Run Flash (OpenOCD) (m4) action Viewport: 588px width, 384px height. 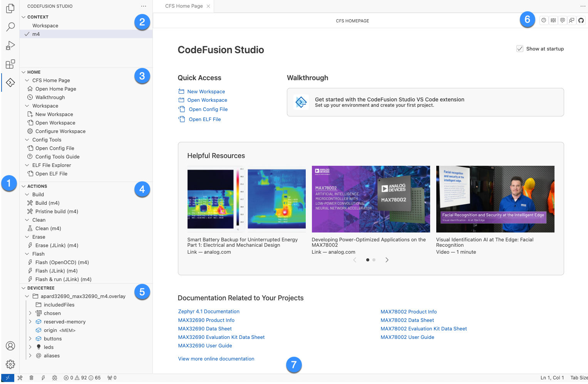pos(62,262)
